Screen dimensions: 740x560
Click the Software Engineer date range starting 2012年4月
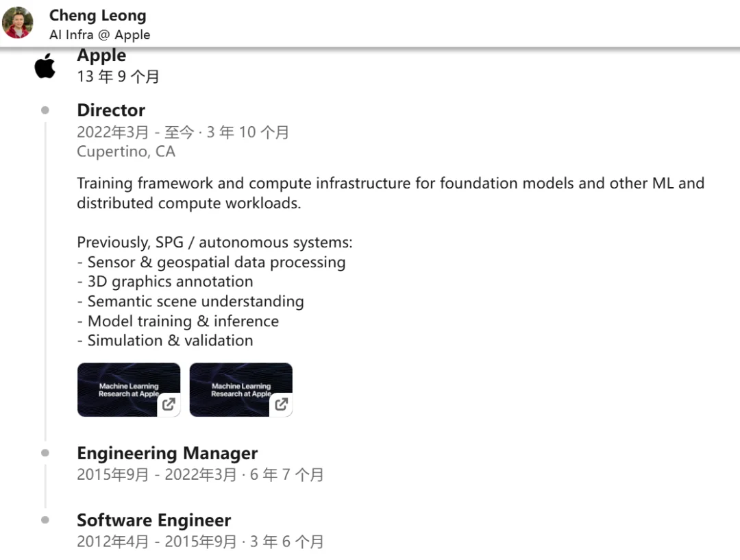tap(199, 541)
